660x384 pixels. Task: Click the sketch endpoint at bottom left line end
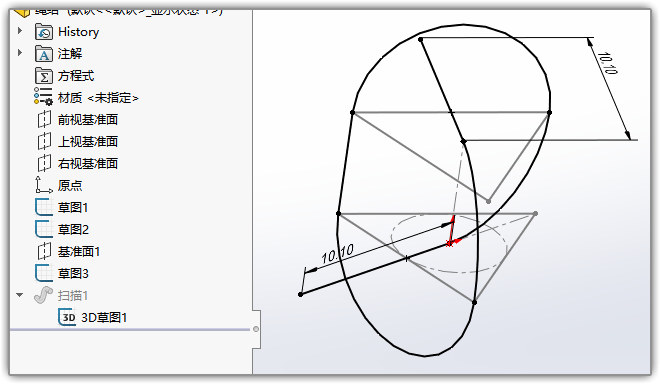point(301,294)
